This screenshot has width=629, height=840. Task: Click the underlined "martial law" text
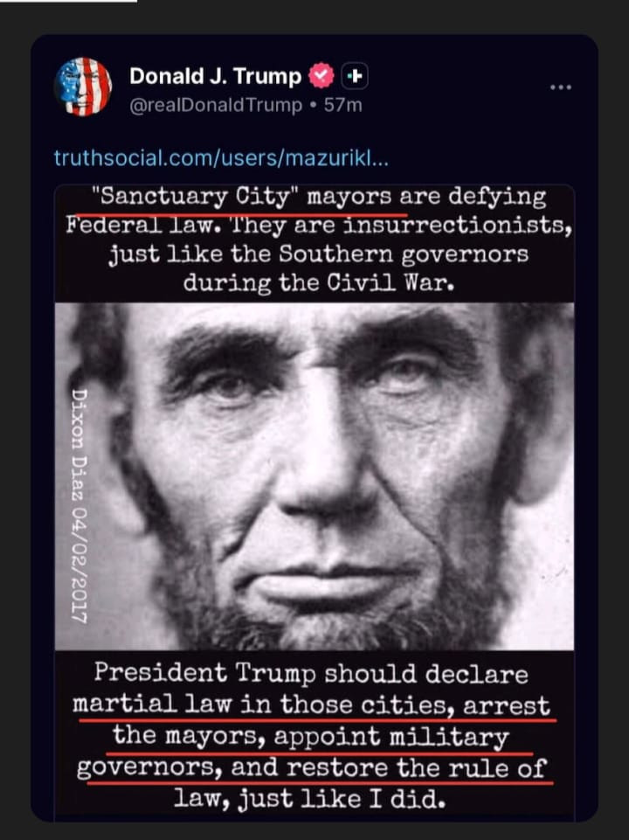point(152,704)
